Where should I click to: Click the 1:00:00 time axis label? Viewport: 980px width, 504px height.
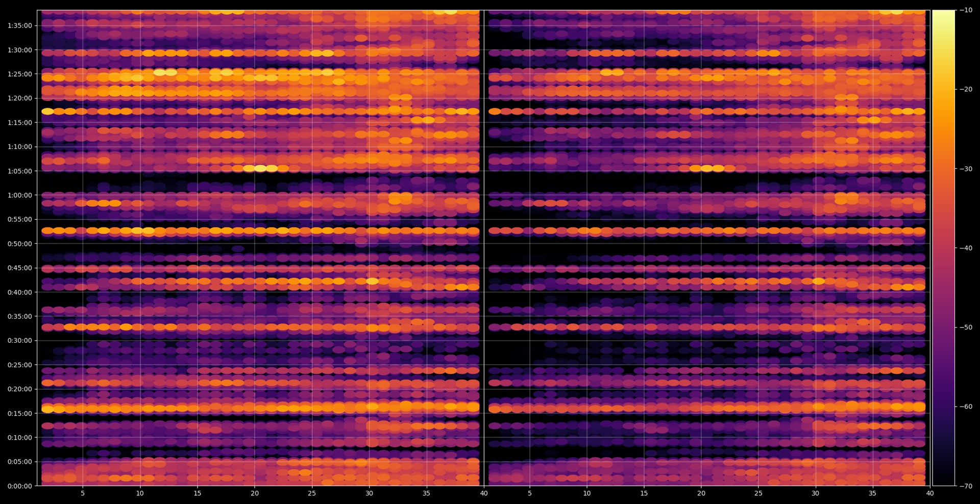click(x=20, y=195)
